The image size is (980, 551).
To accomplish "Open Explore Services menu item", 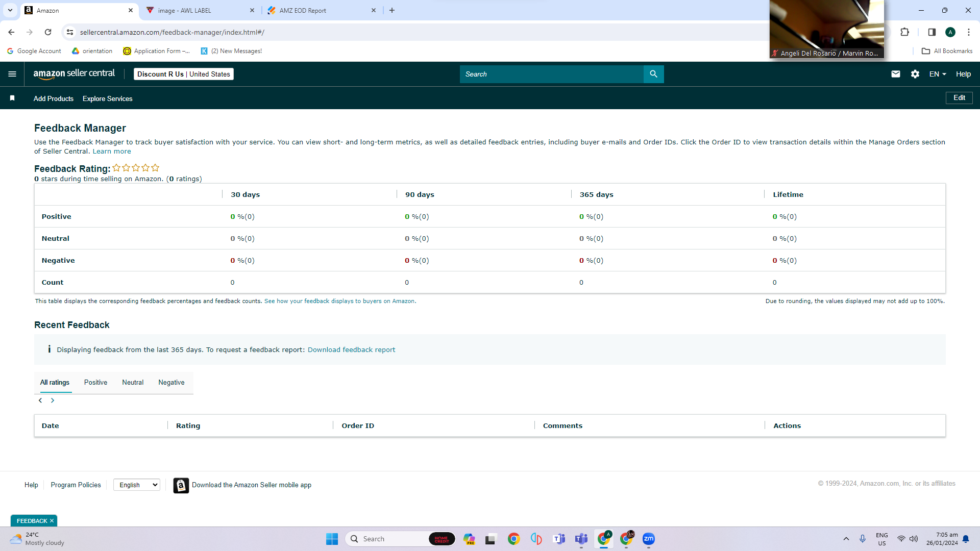I will pos(108,98).
